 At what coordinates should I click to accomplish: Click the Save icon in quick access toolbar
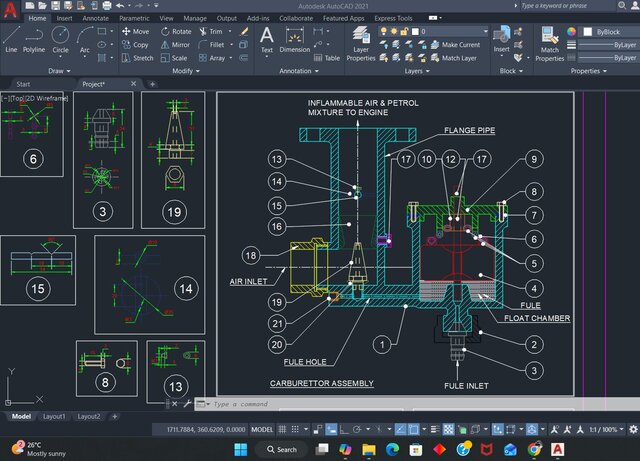pos(55,6)
